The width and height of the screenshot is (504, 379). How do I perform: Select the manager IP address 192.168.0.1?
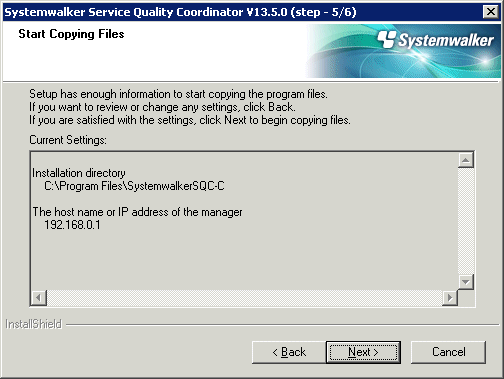coord(72,225)
